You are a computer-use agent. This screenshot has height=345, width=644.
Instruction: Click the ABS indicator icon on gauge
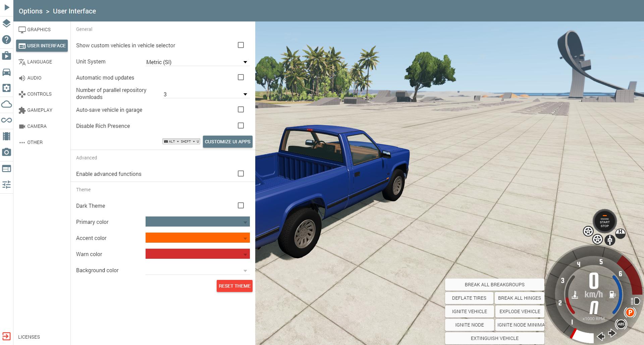(621, 324)
